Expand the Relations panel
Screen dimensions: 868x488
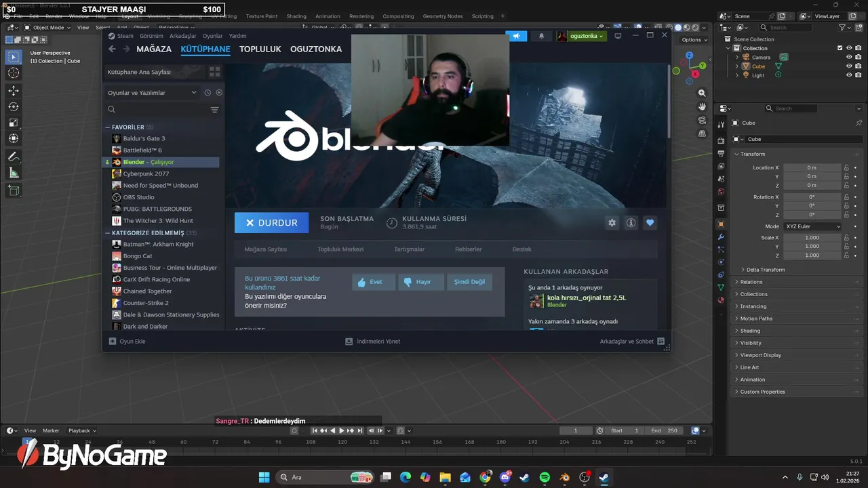point(751,282)
